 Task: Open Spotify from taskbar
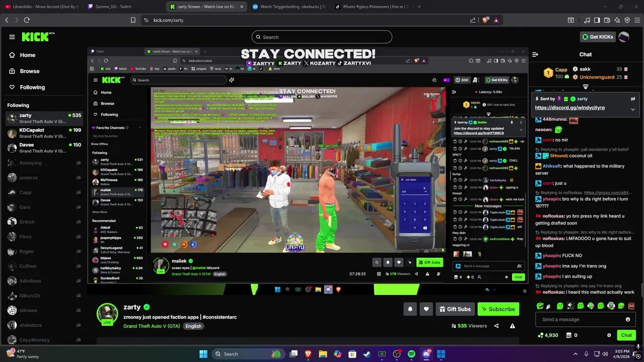point(412,354)
